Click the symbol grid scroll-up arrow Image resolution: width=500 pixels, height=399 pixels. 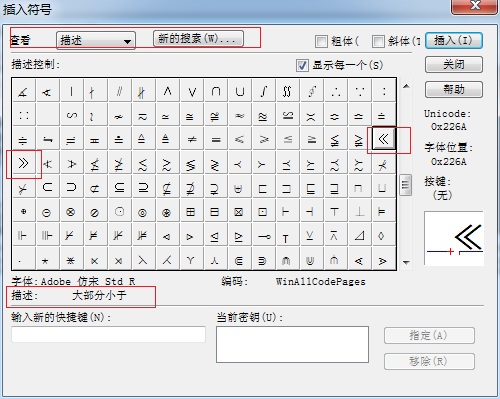click(406, 86)
